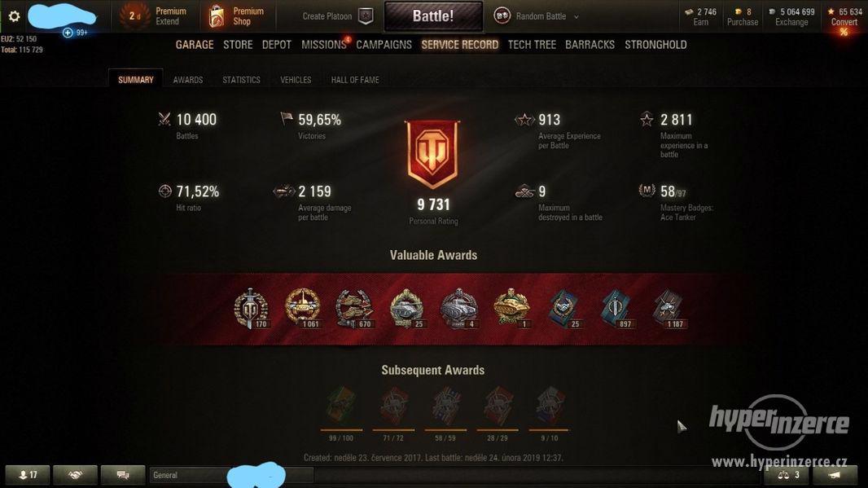Click Convert free experience button
This screenshot has height=488, width=868.
[844, 22]
